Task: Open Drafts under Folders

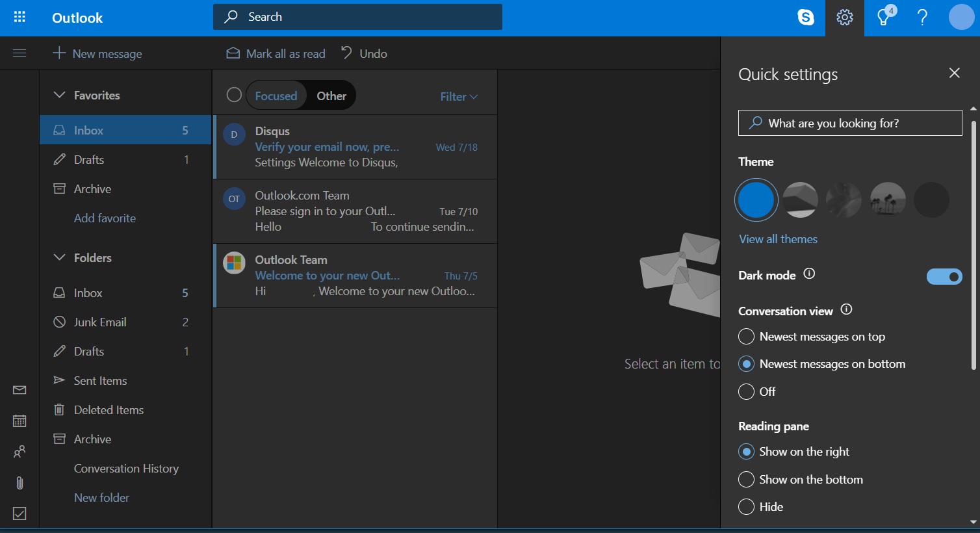Action: (125, 351)
